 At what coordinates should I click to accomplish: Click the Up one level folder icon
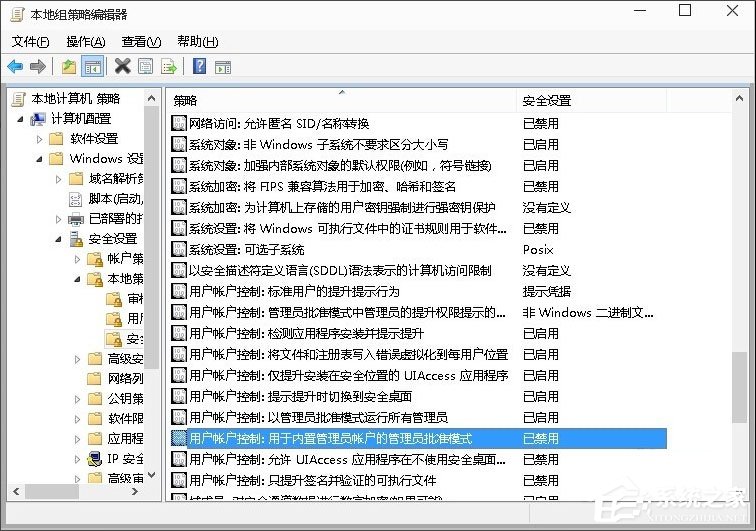68,67
